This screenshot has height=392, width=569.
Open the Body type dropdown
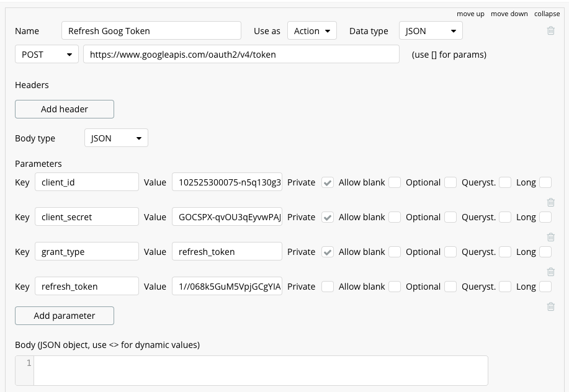point(116,138)
